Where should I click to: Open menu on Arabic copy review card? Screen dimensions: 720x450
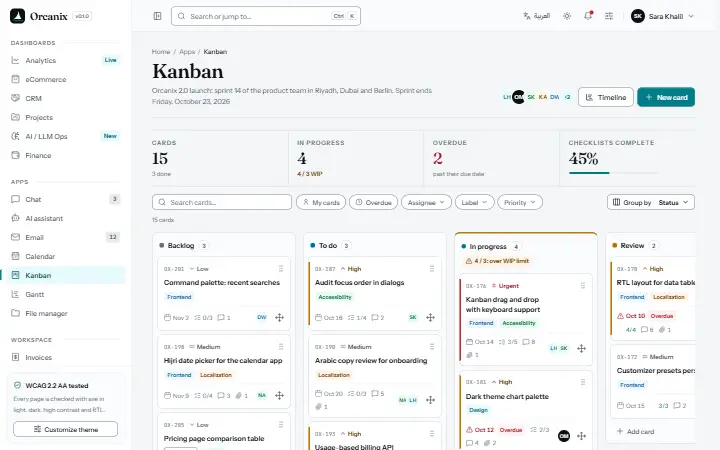[432, 346]
